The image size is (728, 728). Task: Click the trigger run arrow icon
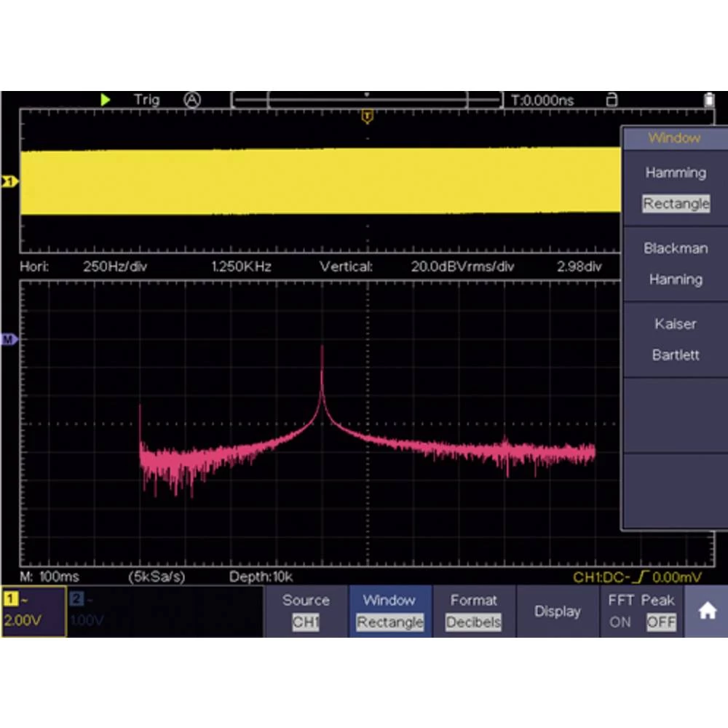106,100
